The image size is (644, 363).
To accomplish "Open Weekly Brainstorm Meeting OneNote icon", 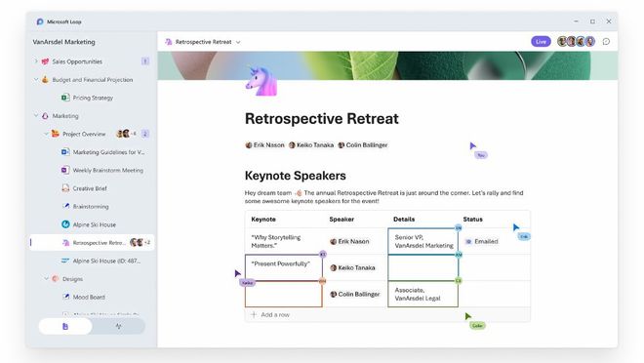I will tap(65, 170).
